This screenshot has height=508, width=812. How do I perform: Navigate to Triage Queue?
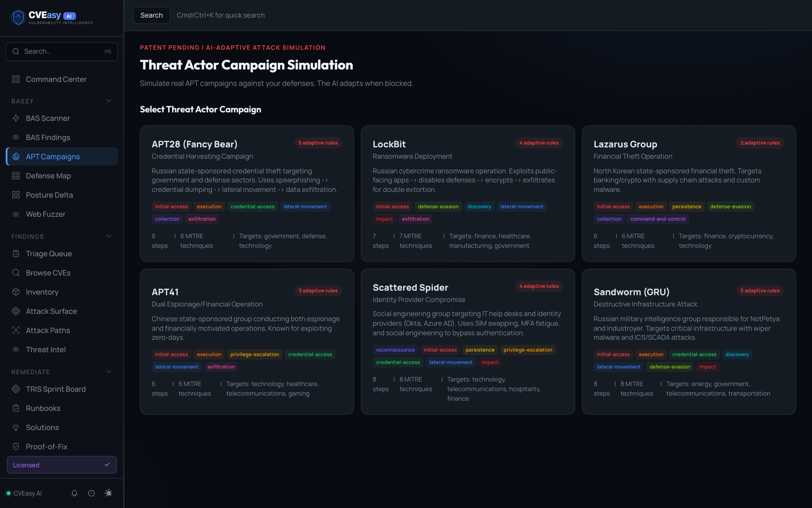click(x=62, y=254)
